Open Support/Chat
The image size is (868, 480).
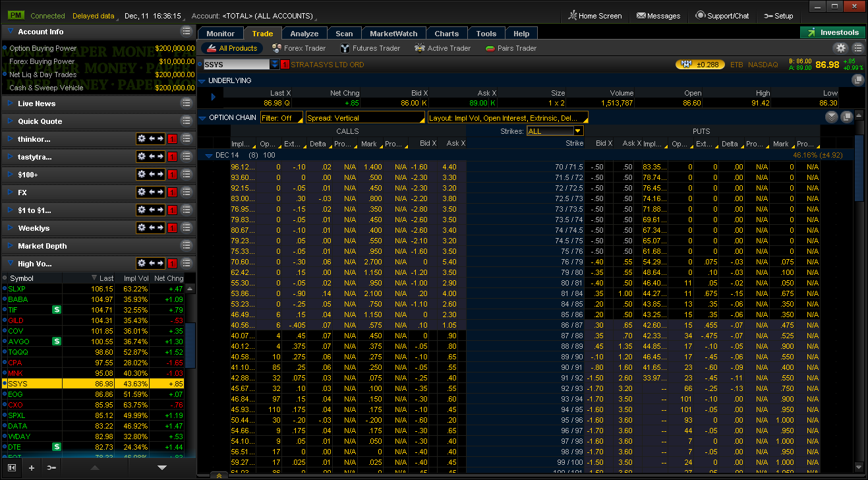click(722, 16)
